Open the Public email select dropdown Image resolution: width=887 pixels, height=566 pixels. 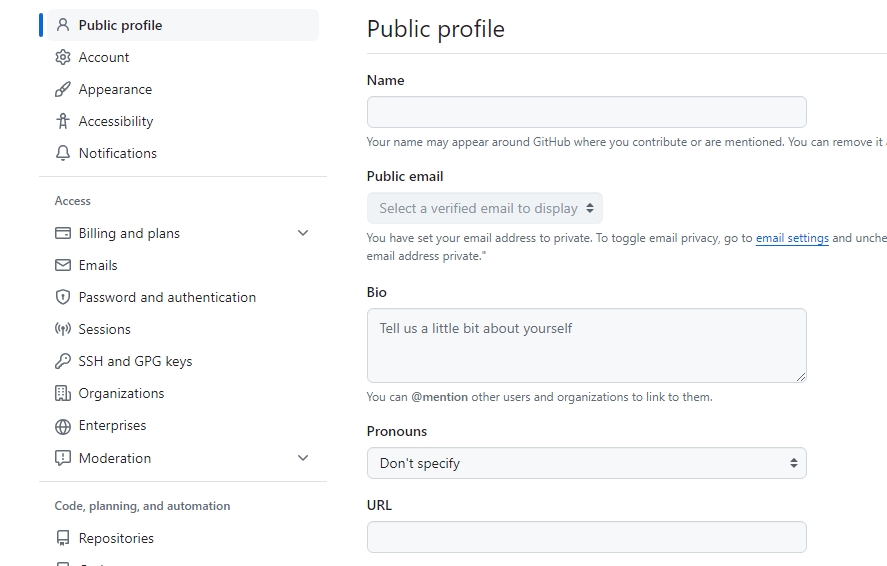pos(485,208)
